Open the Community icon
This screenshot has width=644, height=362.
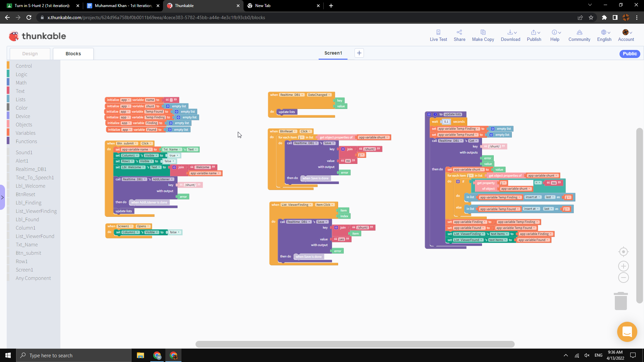tap(579, 33)
